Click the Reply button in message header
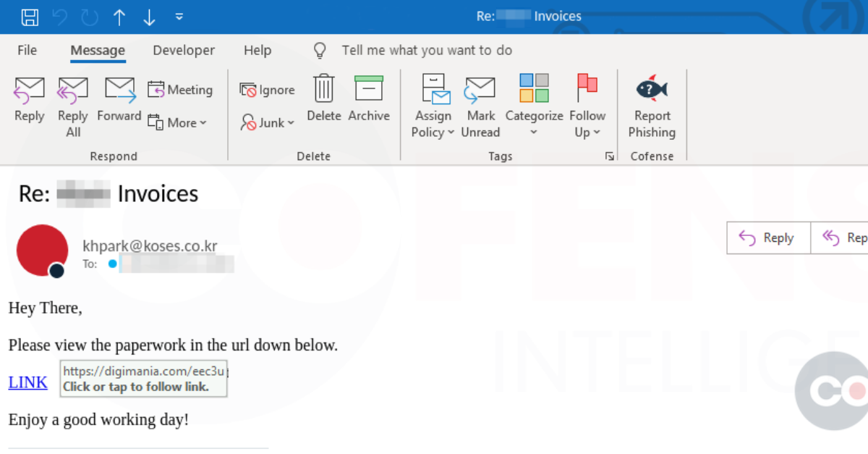Viewport: 868px width, 454px height. (x=767, y=237)
